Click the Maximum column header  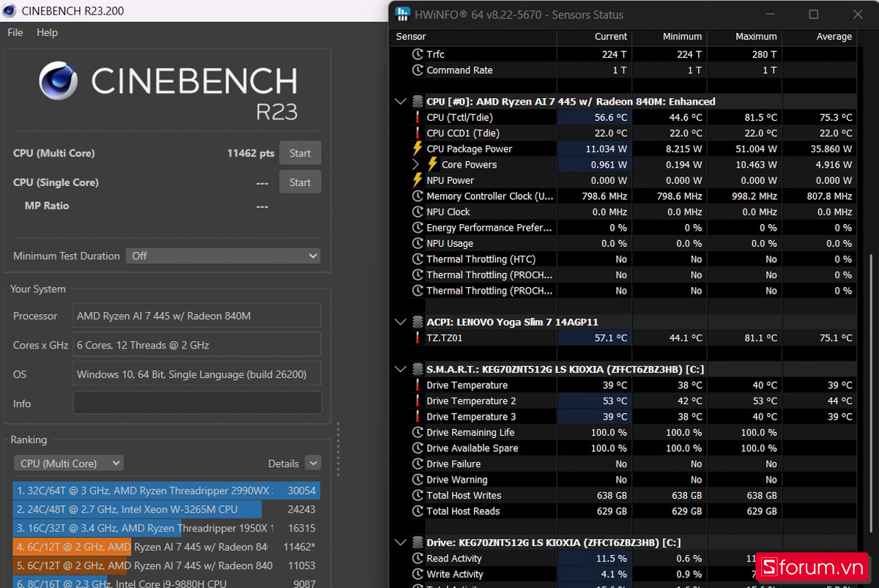pos(745,37)
